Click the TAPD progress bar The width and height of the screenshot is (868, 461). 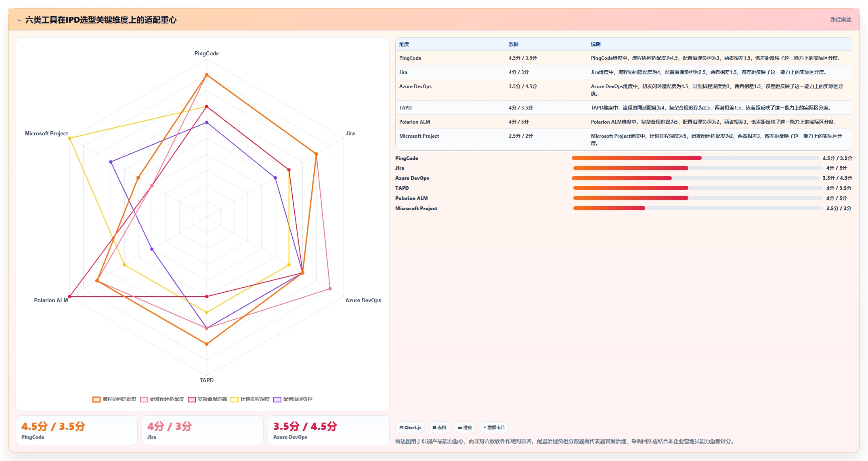[x=698, y=188]
